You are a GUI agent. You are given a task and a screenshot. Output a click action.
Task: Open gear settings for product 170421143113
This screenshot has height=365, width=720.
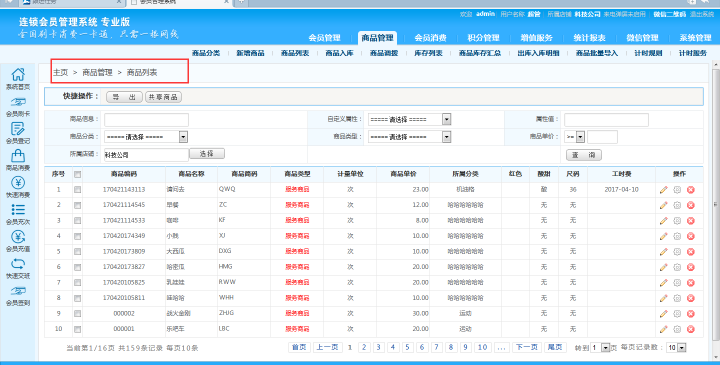coord(677,190)
